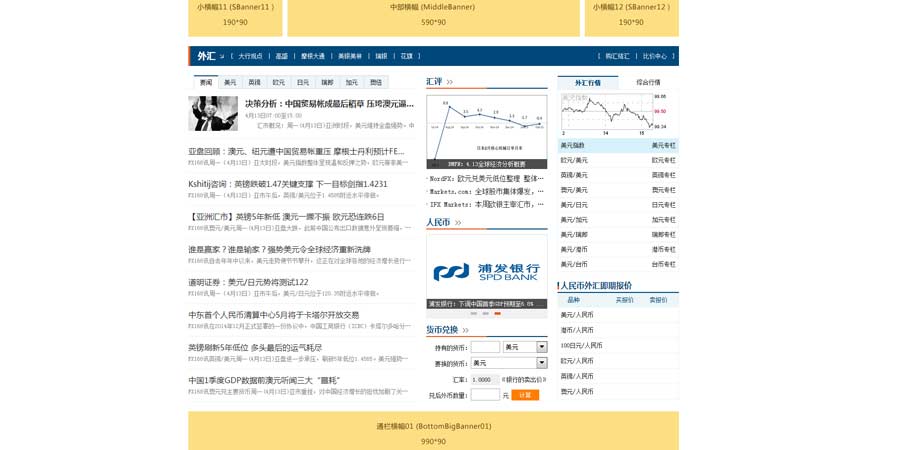900x450 pixels.
Task: Open the news photo thumbnail
Action: point(213,113)
